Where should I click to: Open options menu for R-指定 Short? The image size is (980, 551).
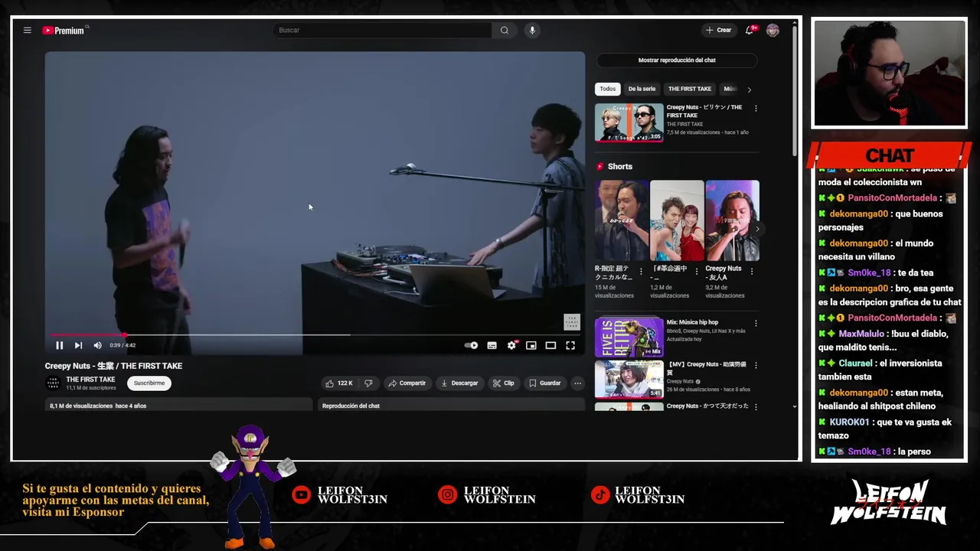tap(642, 271)
